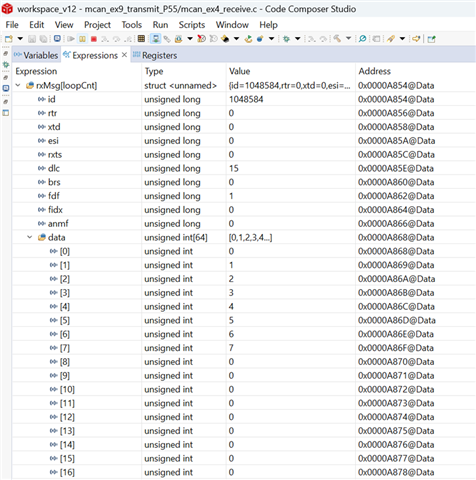Viewport: 476px width, 480px height.
Task: Open dropdown arrow beside New file icon
Action: [x=20, y=39]
